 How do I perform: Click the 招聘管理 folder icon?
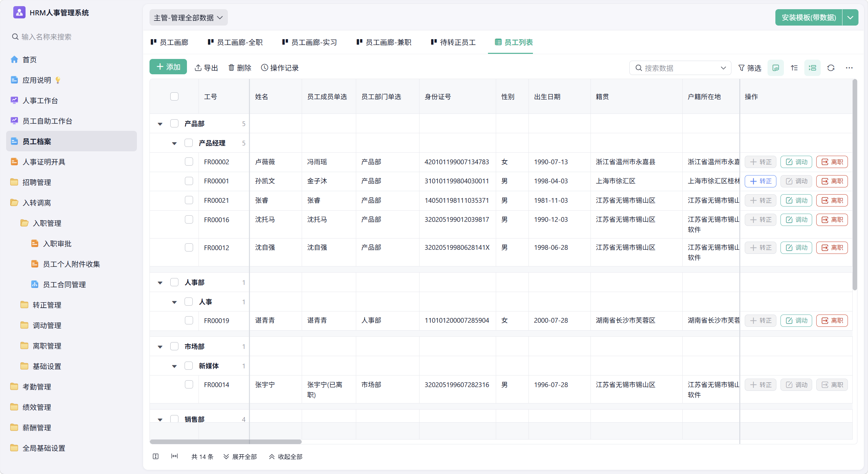[14, 182]
